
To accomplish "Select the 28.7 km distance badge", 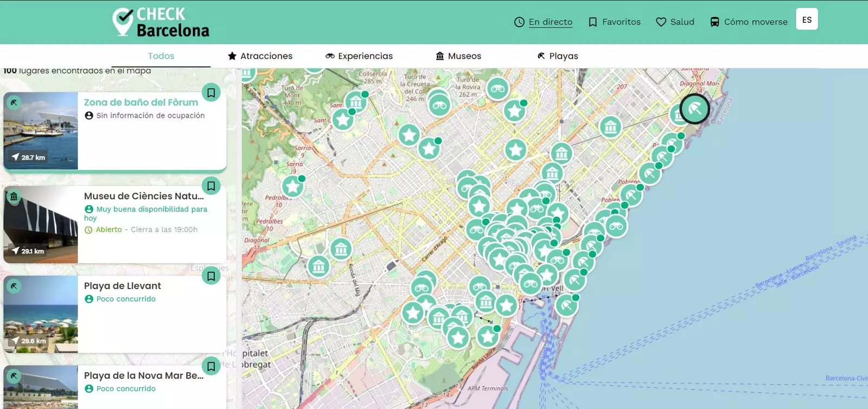I will [28, 157].
